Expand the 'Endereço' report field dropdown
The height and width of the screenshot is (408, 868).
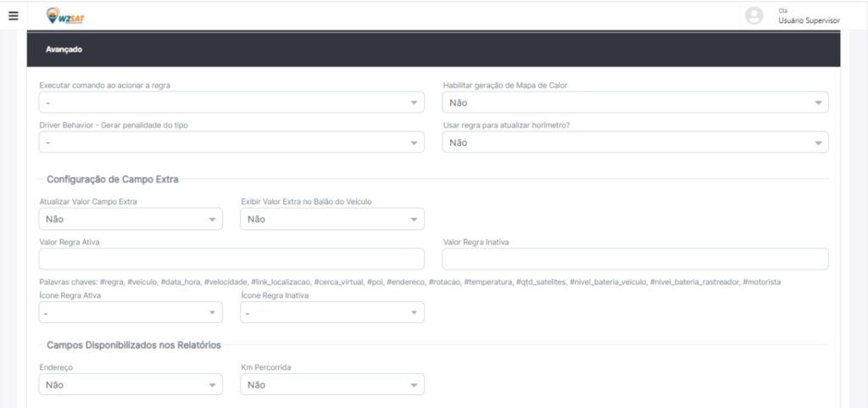tap(130, 385)
